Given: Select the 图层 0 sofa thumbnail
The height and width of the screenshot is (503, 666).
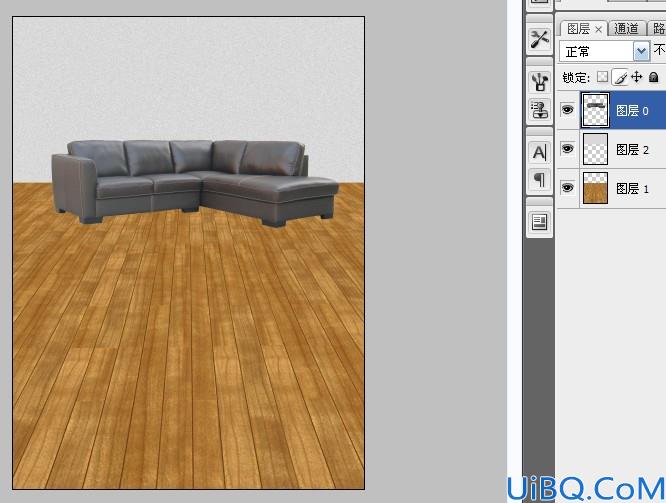Looking at the screenshot, I should click(x=595, y=110).
